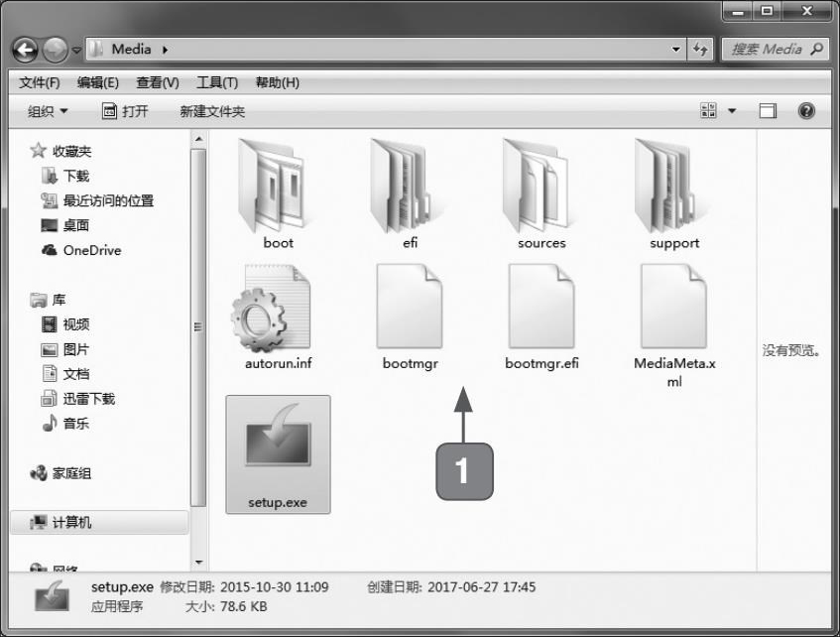Select the bootmgr file

click(x=410, y=318)
